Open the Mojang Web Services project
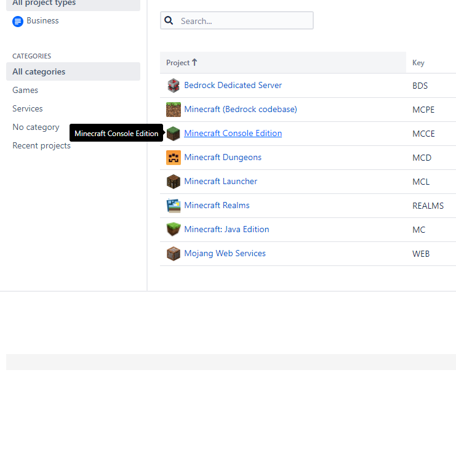Image resolution: width=456 pixels, height=476 pixels. pyautogui.click(x=225, y=253)
